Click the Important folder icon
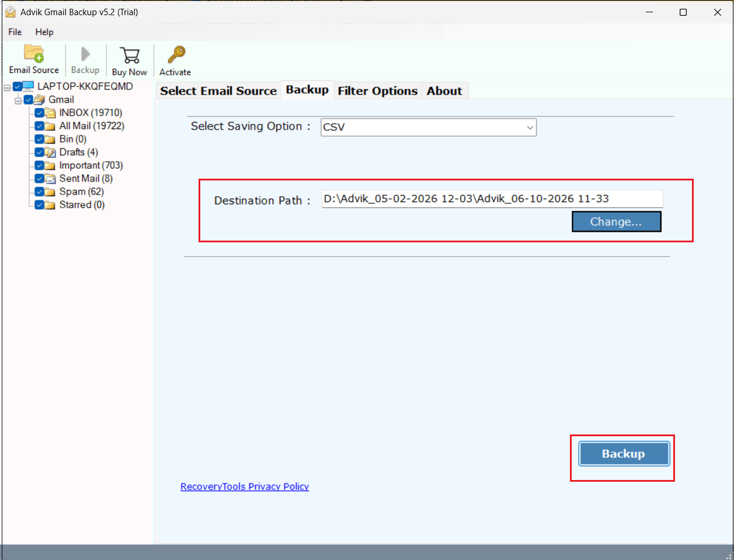This screenshot has height=560, width=734. pyautogui.click(x=50, y=166)
